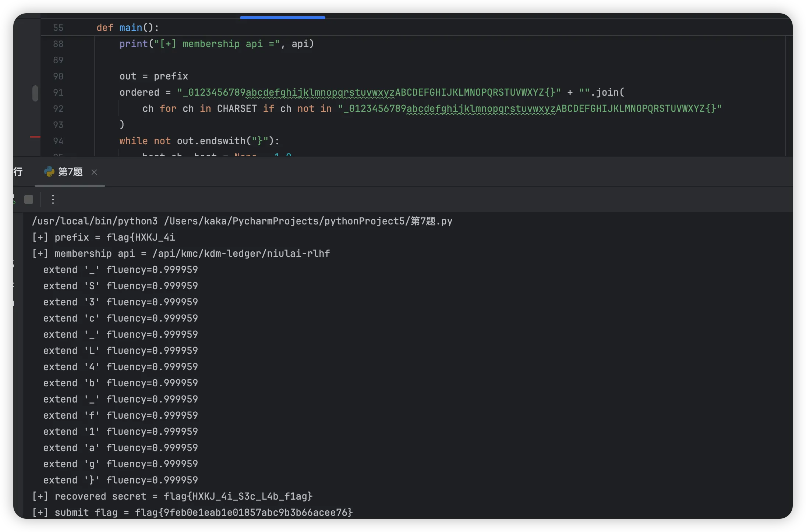
Task: Click the blue progress indicator bar
Action: (x=282, y=17)
